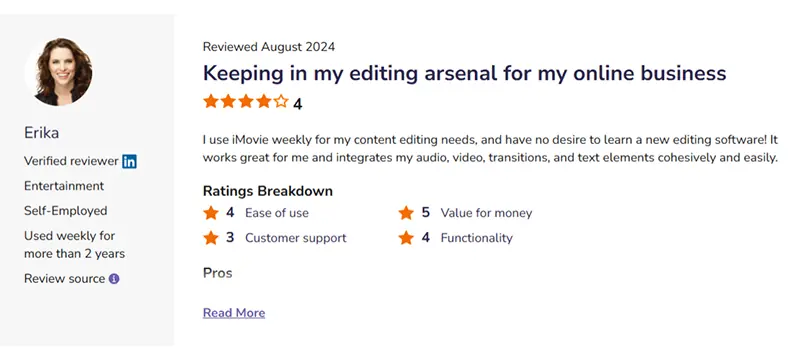Click the Pros section heading
808x360 pixels.
217,273
